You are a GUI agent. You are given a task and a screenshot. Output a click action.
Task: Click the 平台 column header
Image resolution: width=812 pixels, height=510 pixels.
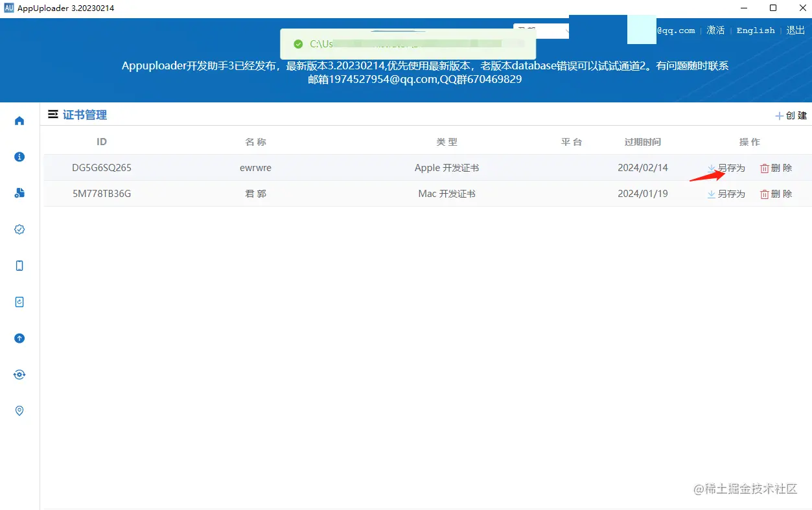coord(571,142)
